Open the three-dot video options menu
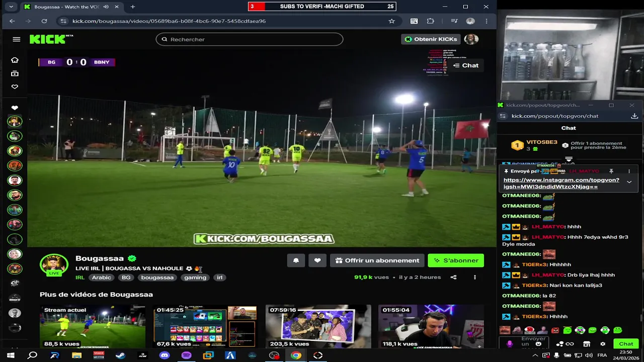 (474, 277)
